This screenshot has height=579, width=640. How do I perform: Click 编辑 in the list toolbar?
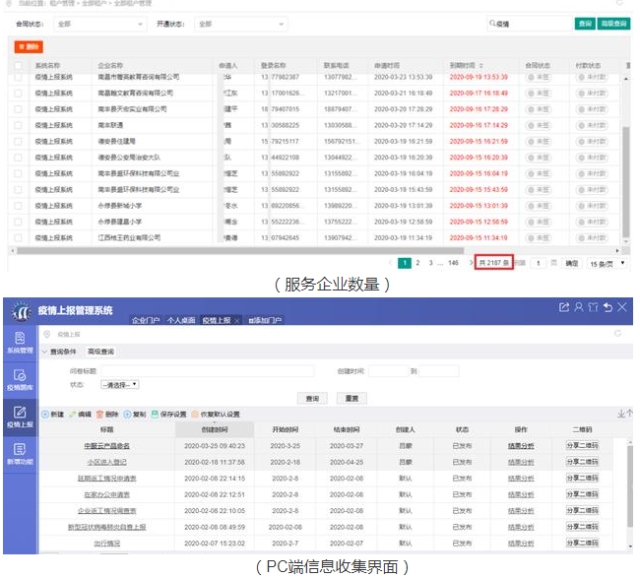81,414
